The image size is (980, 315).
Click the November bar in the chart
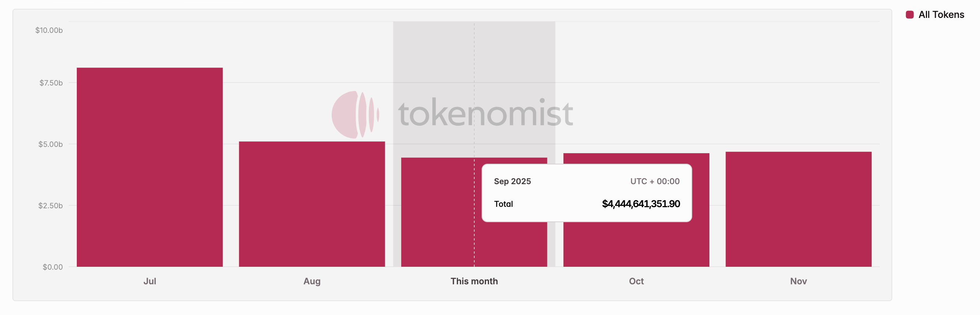coord(798,209)
